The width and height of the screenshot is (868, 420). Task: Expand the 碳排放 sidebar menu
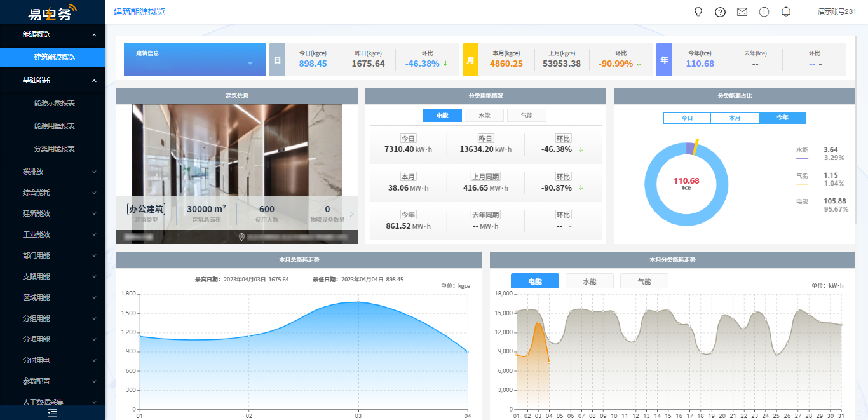pyautogui.click(x=52, y=172)
